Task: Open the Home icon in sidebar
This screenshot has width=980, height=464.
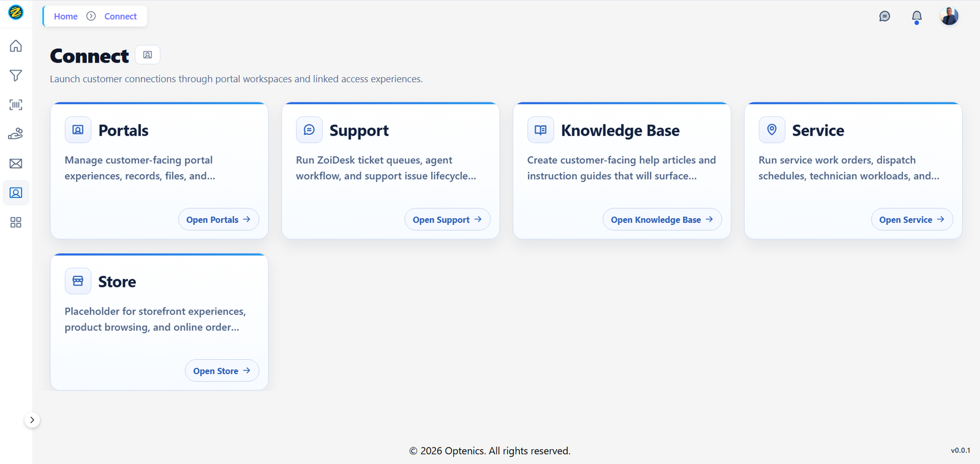Action: [x=16, y=46]
